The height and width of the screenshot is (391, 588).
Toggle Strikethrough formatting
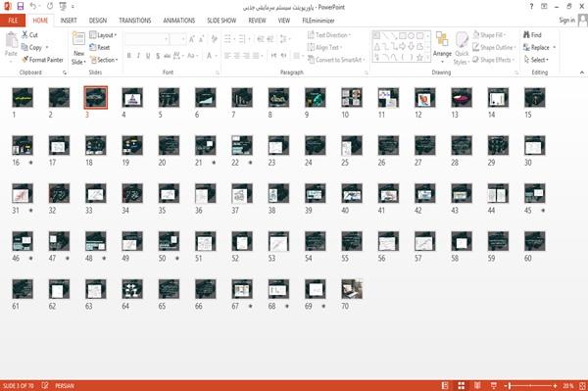pyautogui.click(x=168, y=56)
